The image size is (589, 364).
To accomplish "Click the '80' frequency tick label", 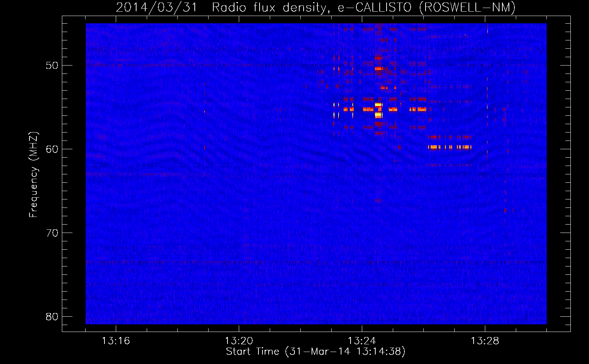I will [x=52, y=317].
